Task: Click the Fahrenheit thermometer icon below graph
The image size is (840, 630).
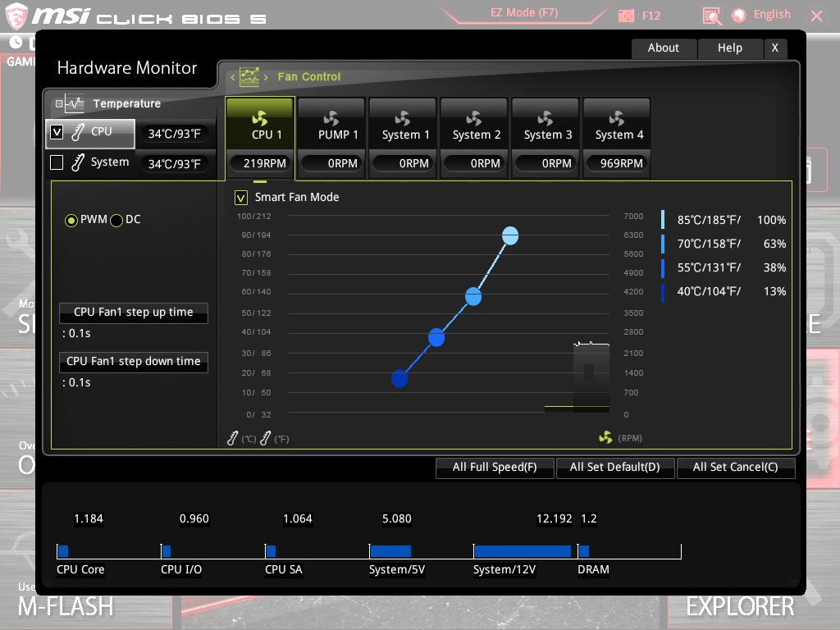Action: point(265,438)
